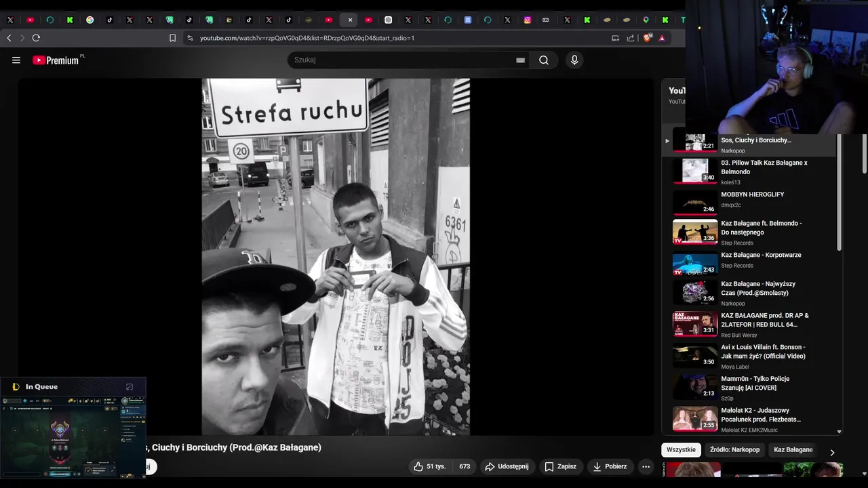Bookmark this page using the address bar icon
This screenshot has width=868, height=488.
[172, 38]
